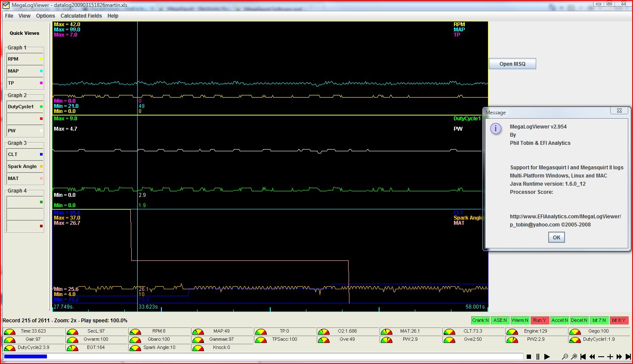Click the Knock:0 gauge icon
Screen dimensions: 633x364
pos(198,348)
